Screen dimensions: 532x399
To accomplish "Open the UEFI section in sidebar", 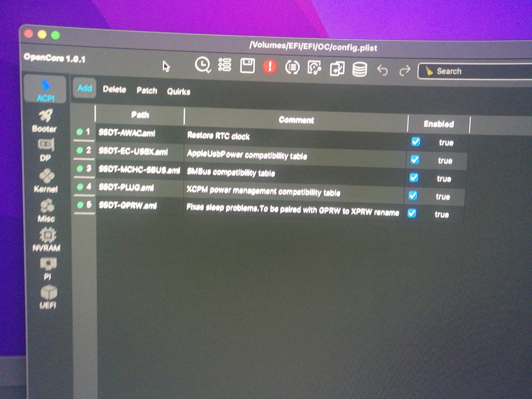I will coord(48,297).
